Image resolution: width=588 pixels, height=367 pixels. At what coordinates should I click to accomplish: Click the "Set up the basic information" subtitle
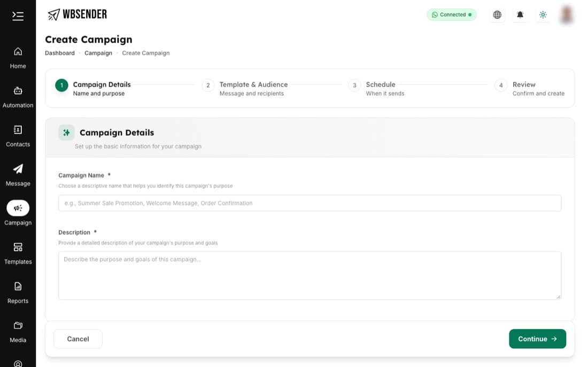[x=138, y=146]
